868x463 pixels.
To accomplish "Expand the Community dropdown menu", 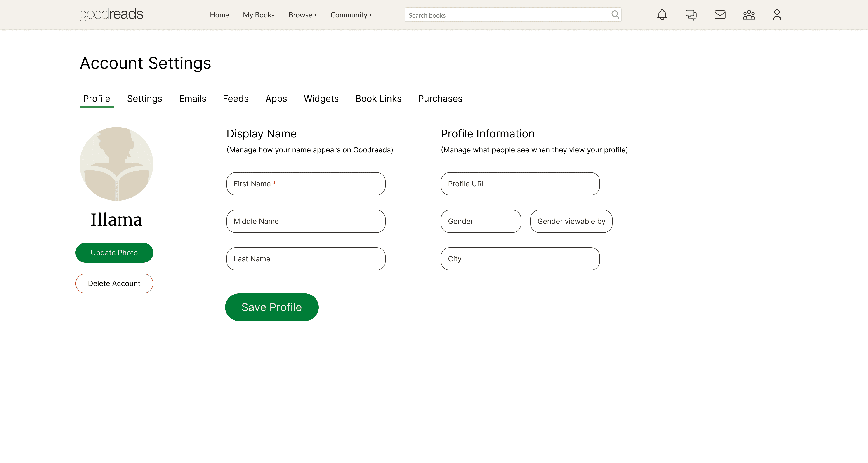I will (351, 15).
